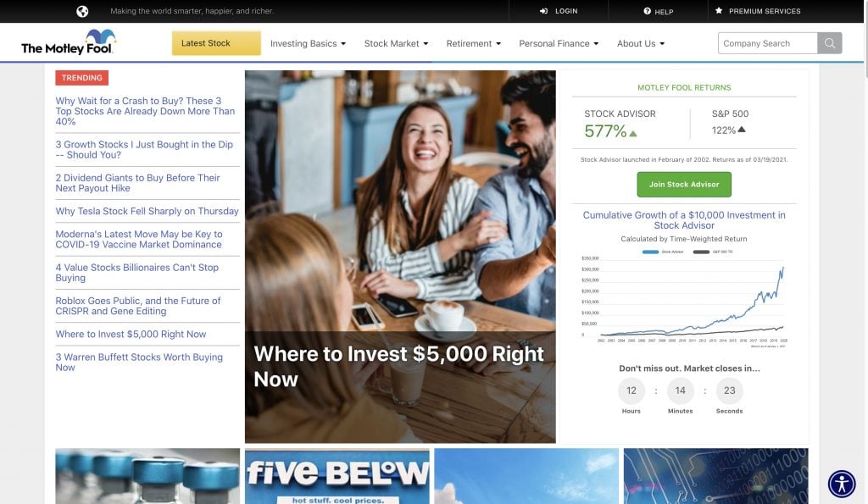Click the hero Where to Invest $5,000 headline
The image size is (868, 504).
[398, 366]
